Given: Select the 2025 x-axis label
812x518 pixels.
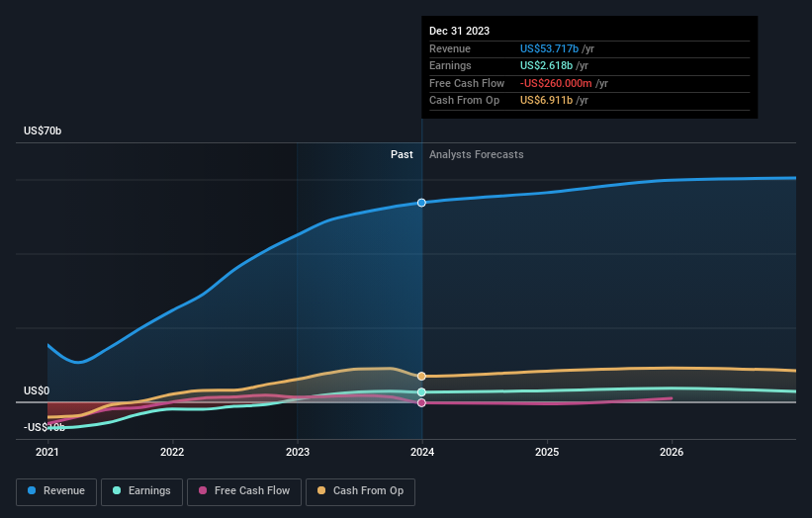Looking at the screenshot, I should (547, 453).
